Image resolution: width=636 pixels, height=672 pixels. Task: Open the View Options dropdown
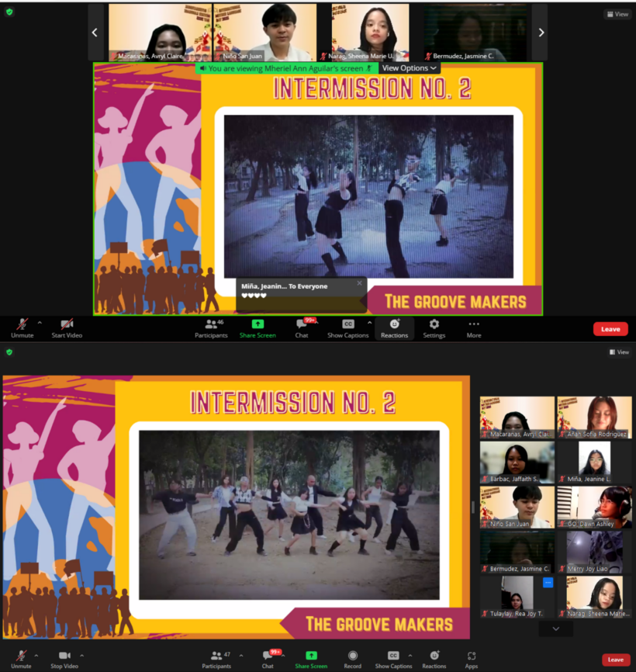coord(410,68)
